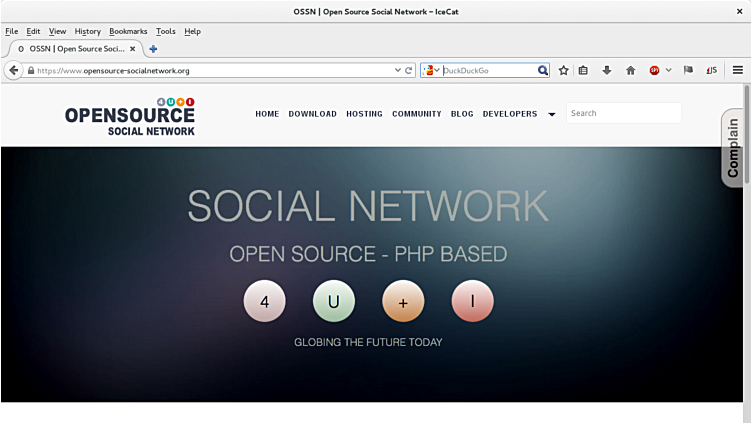Go back with the browser back arrow
The image size is (752, 423).
14,70
